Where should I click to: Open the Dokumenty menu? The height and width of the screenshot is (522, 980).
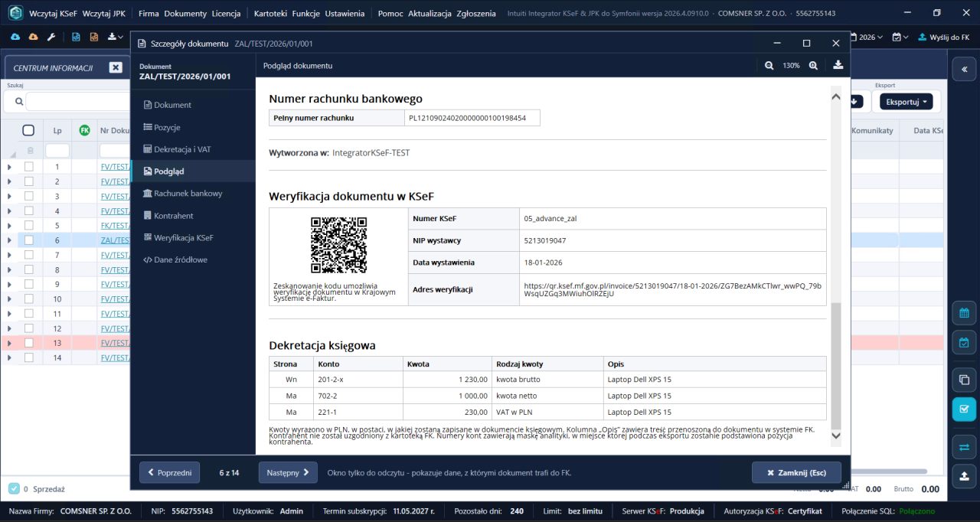pyautogui.click(x=185, y=14)
